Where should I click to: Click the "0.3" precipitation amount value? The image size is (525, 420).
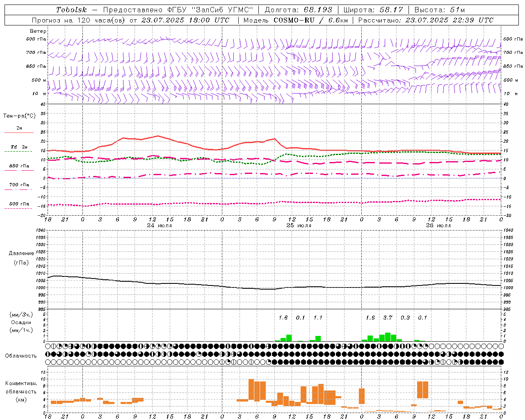pyautogui.click(x=405, y=317)
